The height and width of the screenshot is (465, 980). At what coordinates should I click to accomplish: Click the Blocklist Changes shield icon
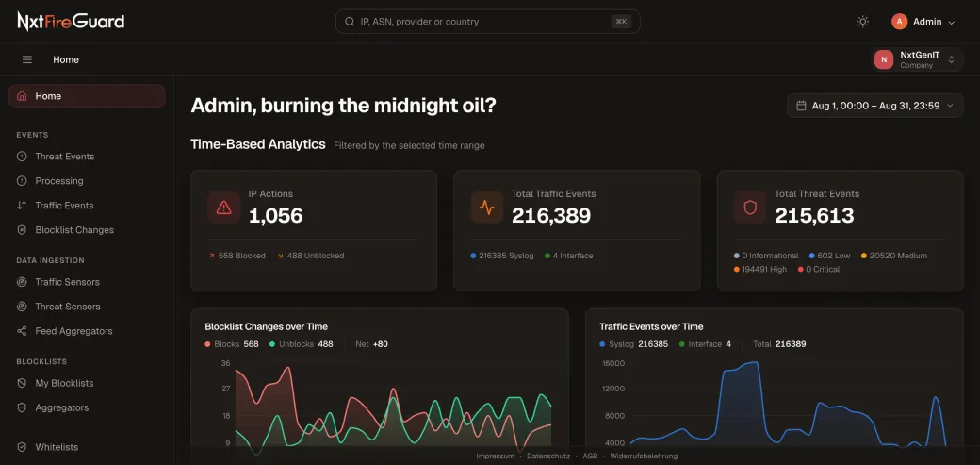[x=22, y=230]
